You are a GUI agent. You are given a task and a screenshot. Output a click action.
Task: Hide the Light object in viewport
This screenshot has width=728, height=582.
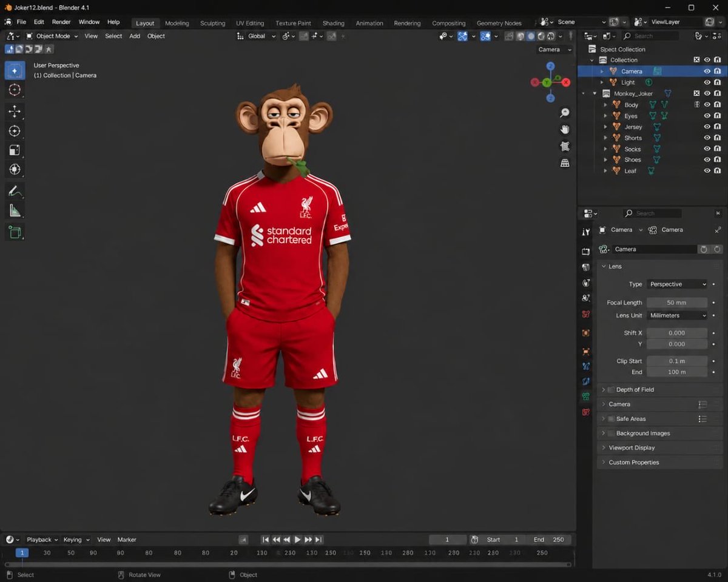[707, 82]
